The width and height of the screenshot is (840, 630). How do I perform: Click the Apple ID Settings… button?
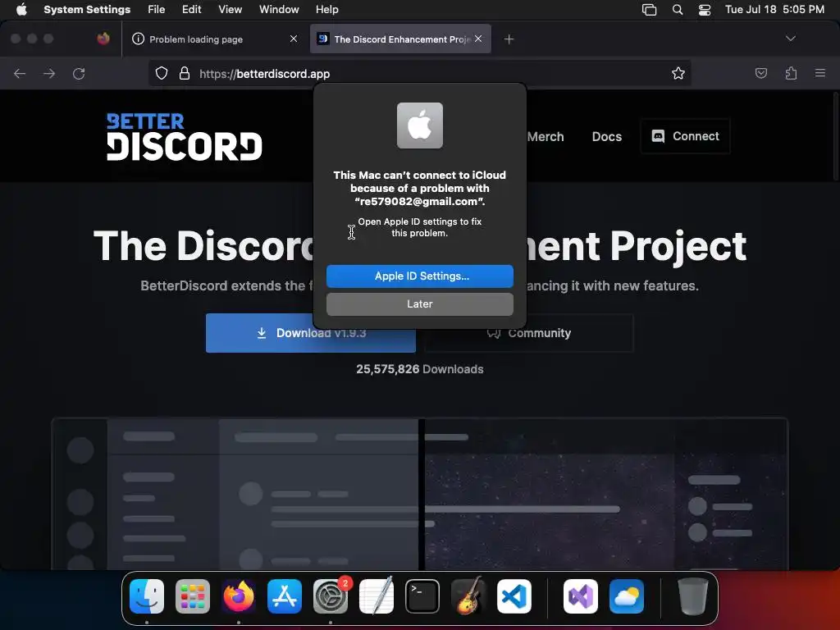[x=420, y=276]
